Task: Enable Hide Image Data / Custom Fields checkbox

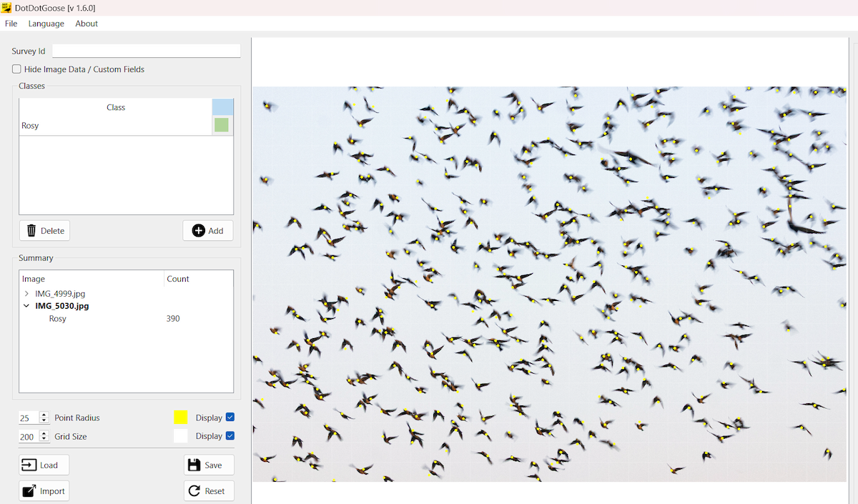Action: [x=16, y=69]
